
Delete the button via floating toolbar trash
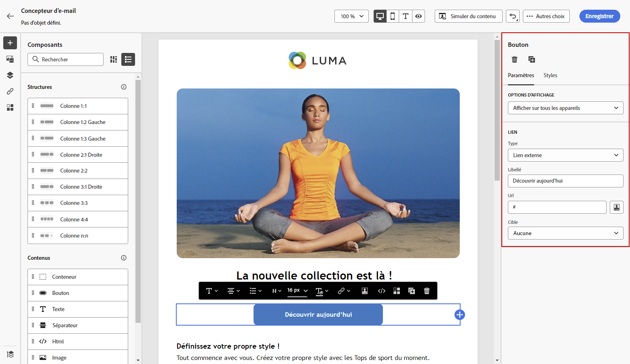coord(427,291)
